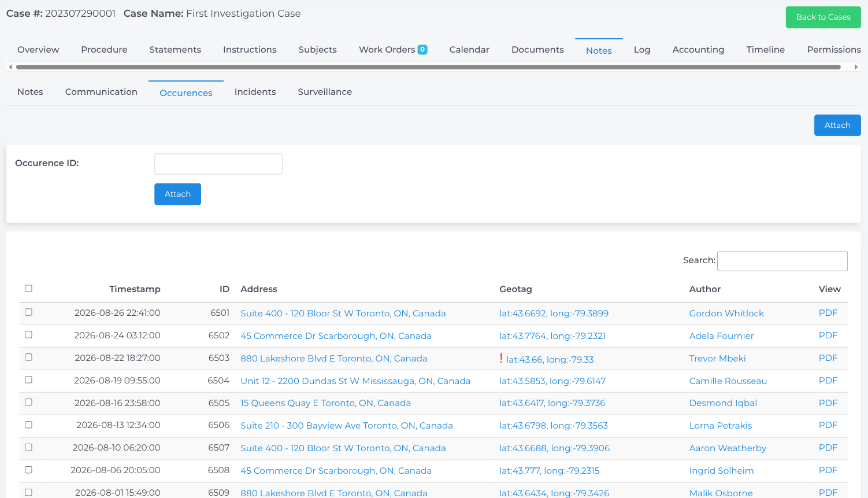Click author link Camille Rousseau
This screenshot has height=498, width=868.
[x=728, y=381]
